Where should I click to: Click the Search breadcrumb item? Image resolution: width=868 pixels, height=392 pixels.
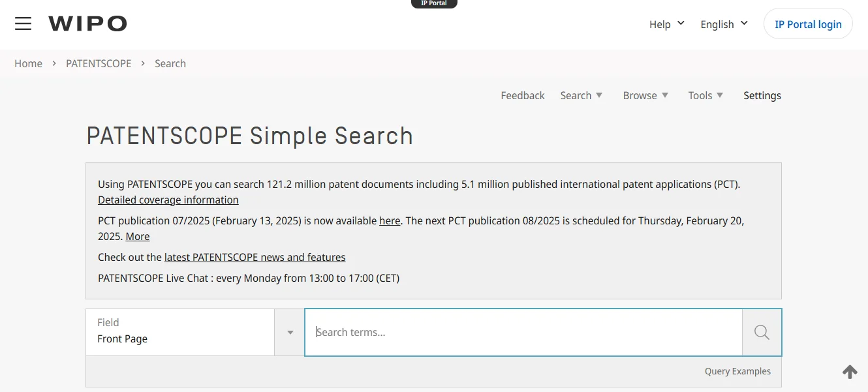(170, 63)
